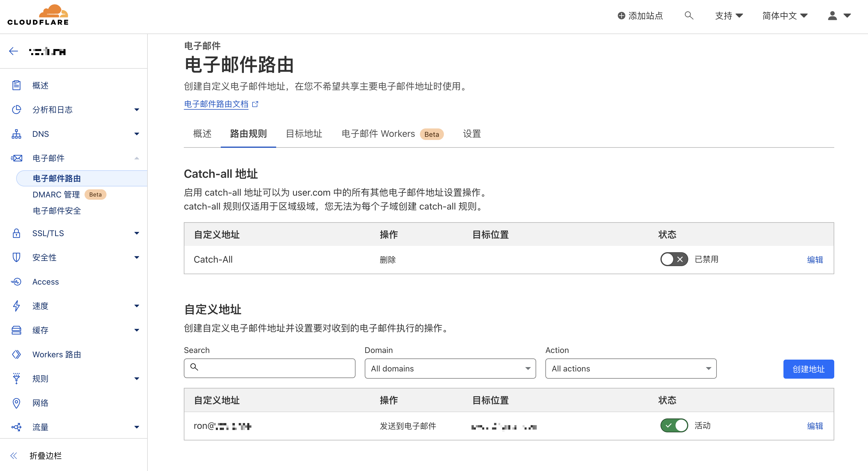Click the security shield icon
The height and width of the screenshot is (471, 868).
point(16,257)
